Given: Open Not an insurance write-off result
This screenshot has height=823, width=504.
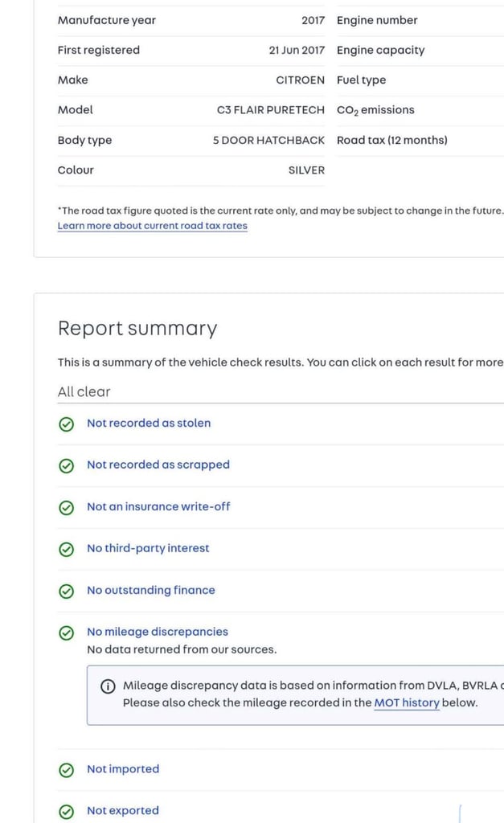Looking at the screenshot, I should [158, 506].
